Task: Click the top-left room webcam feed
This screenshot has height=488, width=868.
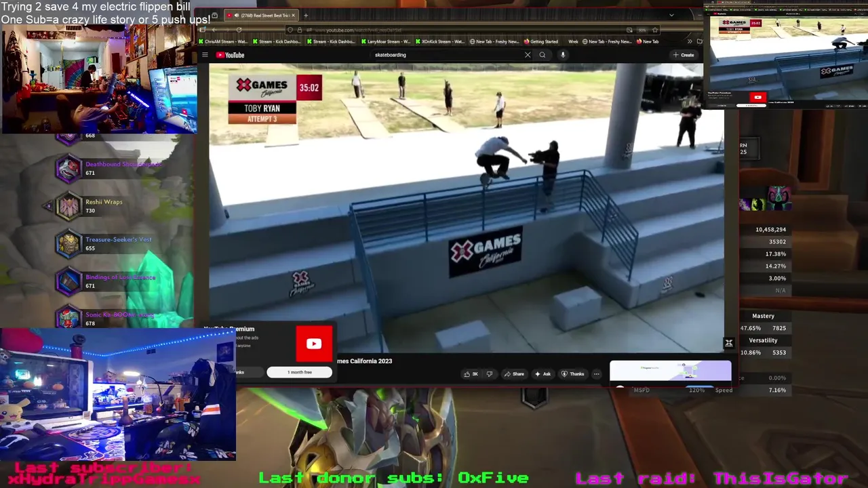Action: 99,80
